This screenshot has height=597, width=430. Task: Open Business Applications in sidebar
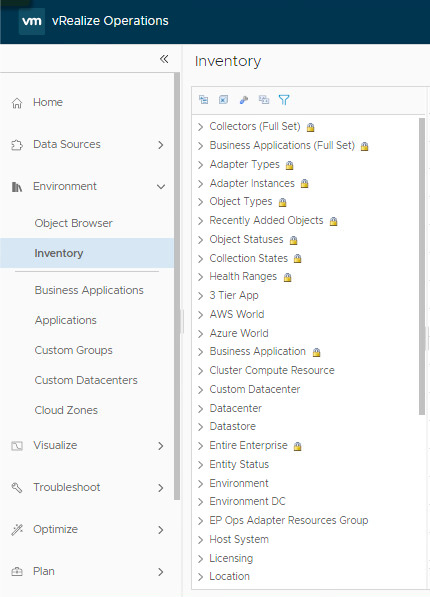(89, 290)
